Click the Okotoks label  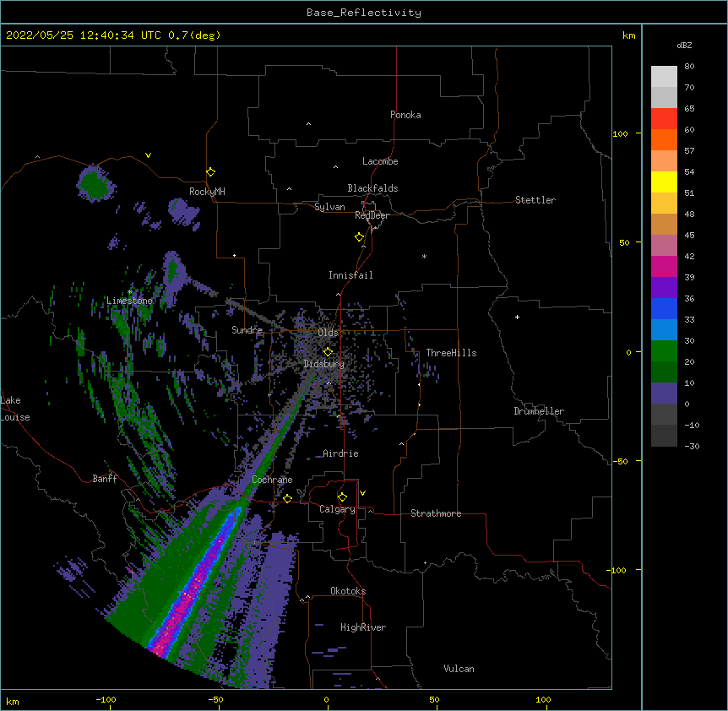point(348,591)
